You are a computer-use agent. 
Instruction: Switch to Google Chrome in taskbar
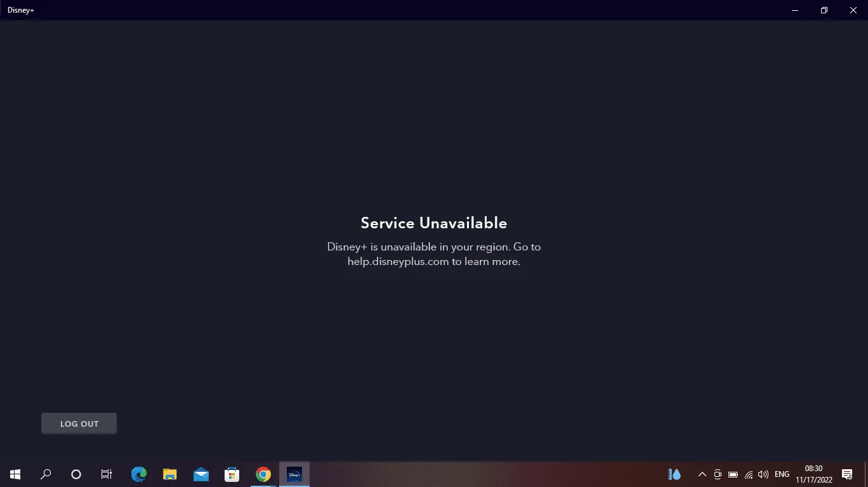point(263,474)
